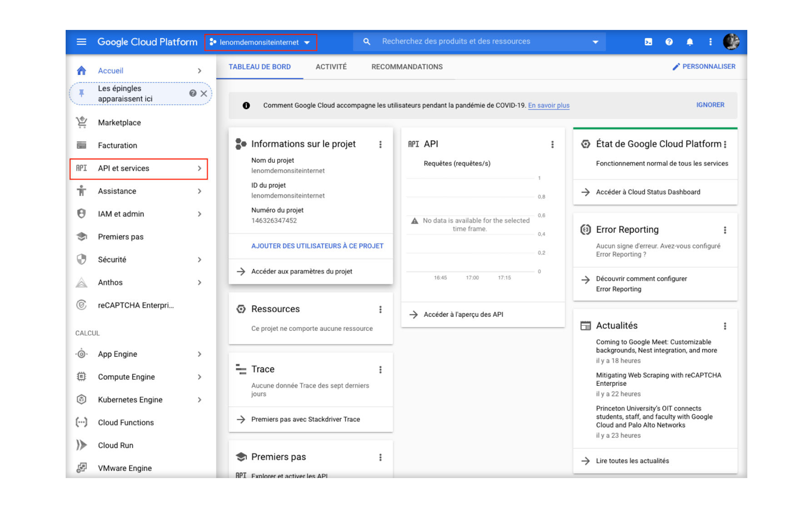The image size is (812, 508).
Task: Click the Cloud Run icon
Action: tap(82, 445)
